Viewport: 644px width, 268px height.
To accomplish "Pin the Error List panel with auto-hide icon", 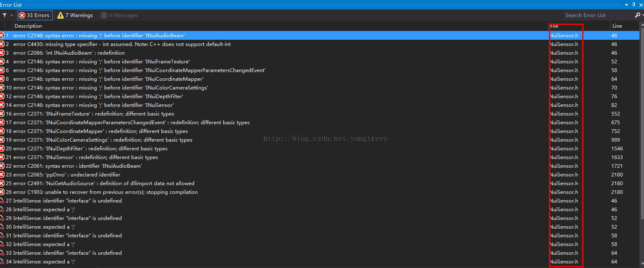I will click(634, 5).
